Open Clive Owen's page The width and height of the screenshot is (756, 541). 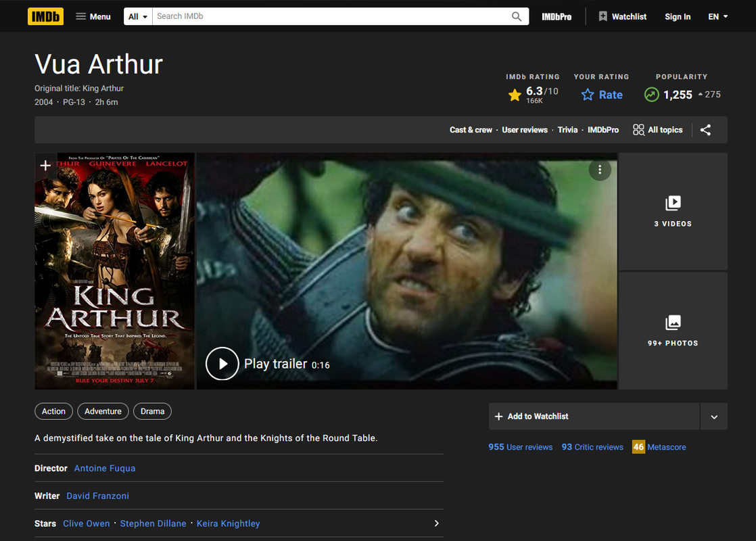pyautogui.click(x=87, y=523)
